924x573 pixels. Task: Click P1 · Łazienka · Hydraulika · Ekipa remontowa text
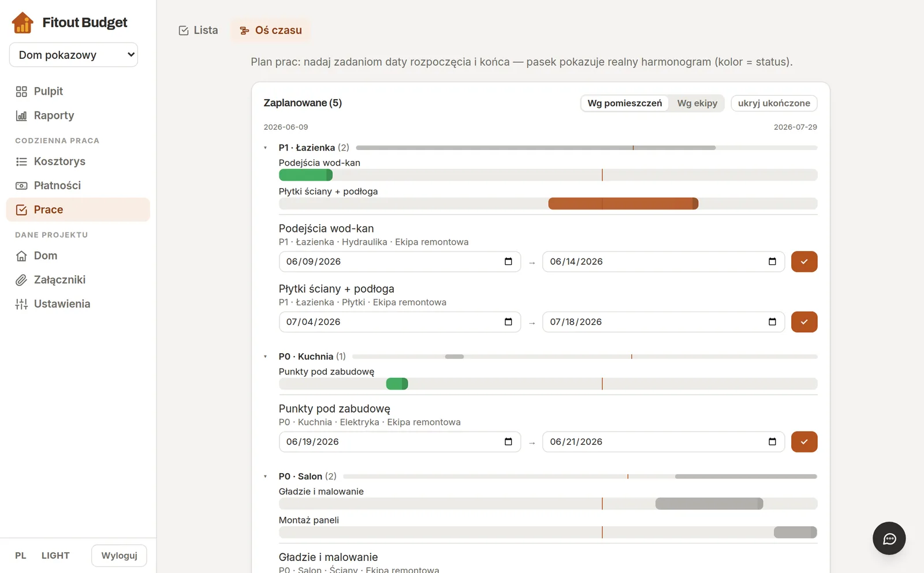(x=374, y=242)
